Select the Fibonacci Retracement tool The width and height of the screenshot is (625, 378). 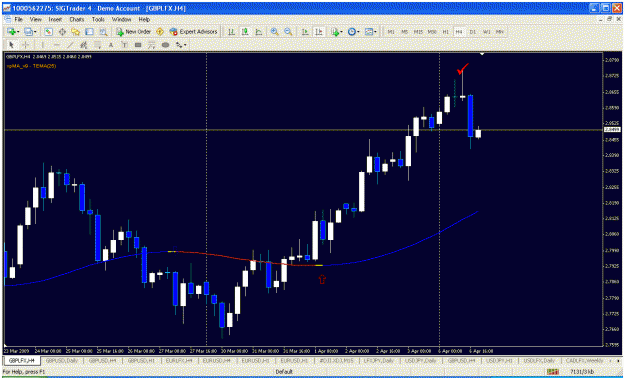tap(97, 45)
